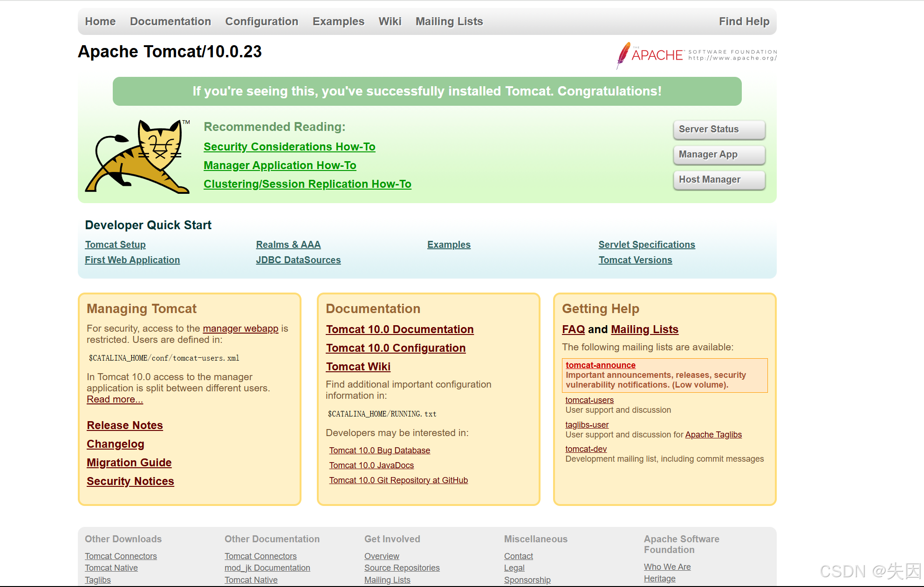
Task: Click the $CATALINA_HOME/conf/tomcat-users.xml path text
Action: click(x=164, y=358)
